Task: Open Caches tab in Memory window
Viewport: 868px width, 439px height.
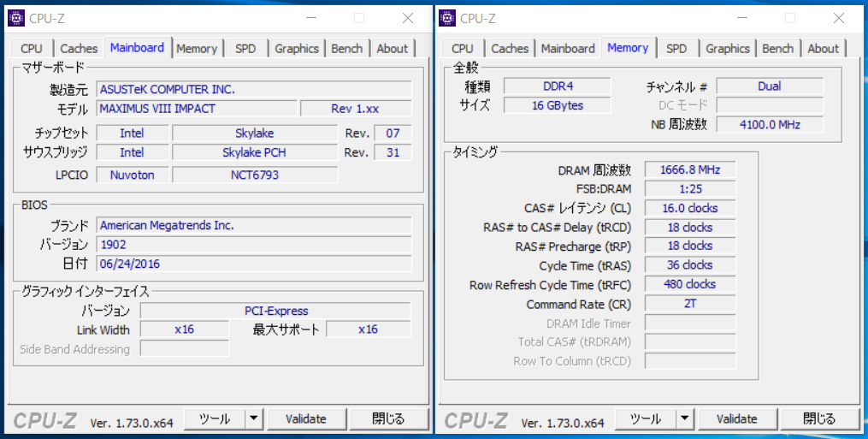Action: 510,48
